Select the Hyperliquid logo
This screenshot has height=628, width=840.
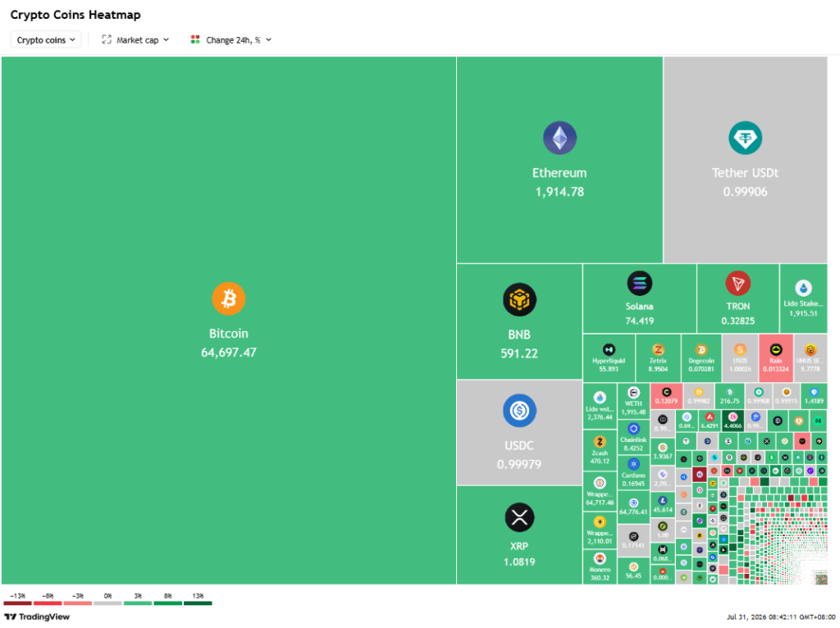pyautogui.click(x=609, y=349)
